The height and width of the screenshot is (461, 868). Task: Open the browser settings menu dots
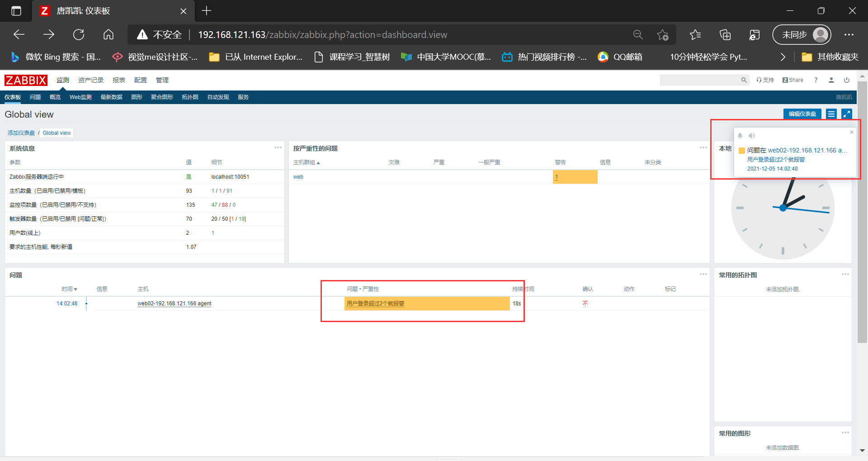tap(849, 34)
